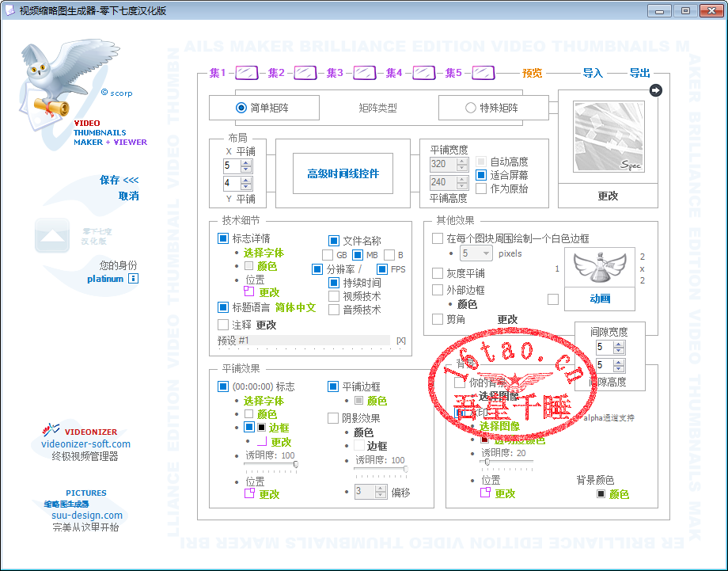Viewport: 728px width, 571px height.
Task: Increase the X 平铺 value with up arrow
Action: 245,162
